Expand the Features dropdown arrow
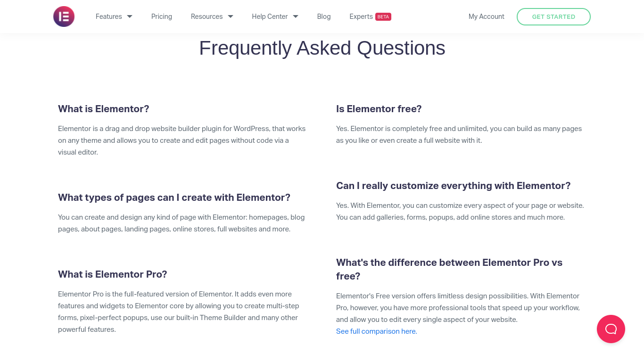 130,16
